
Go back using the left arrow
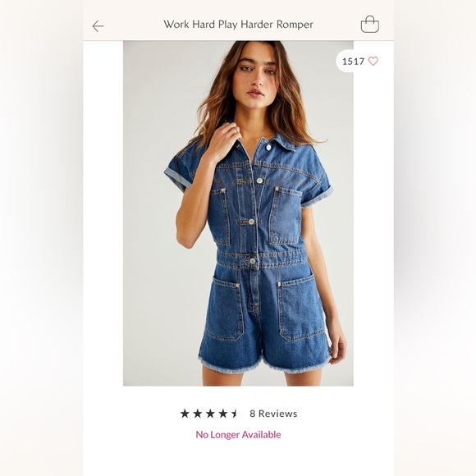pos(98,26)
